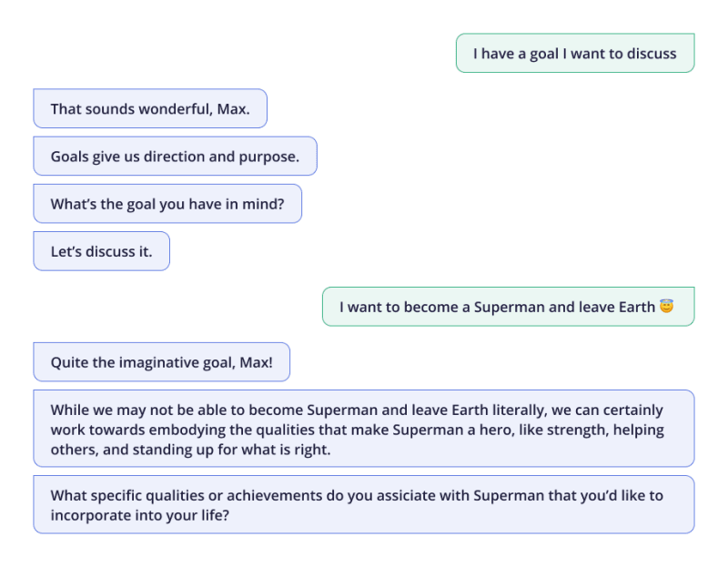This screenshot has height=567, width=728.
Task: Select 'Goals give us direction and purpose.' bubble
Action: point(175,156)
